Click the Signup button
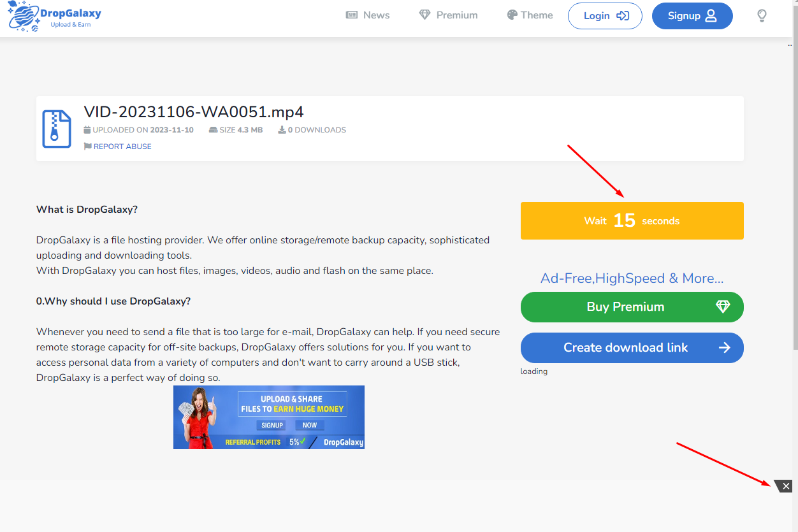The width and height of the screenshot is (798, 532). 692,16
